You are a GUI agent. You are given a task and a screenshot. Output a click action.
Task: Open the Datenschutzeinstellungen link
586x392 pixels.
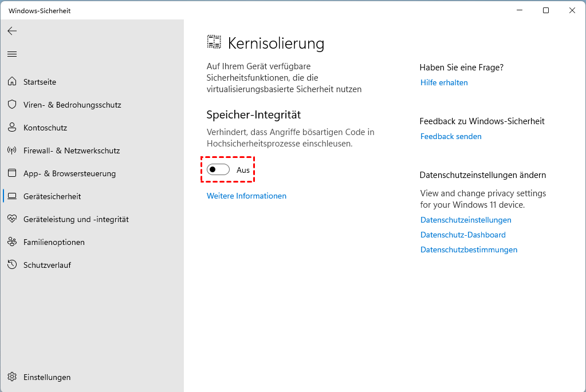click(x=466, y=220)
